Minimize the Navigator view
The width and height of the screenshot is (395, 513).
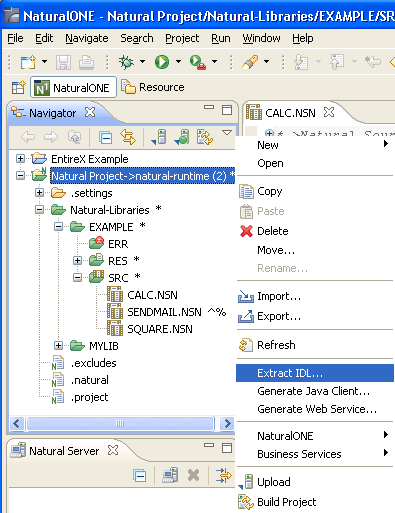(209, 107)
